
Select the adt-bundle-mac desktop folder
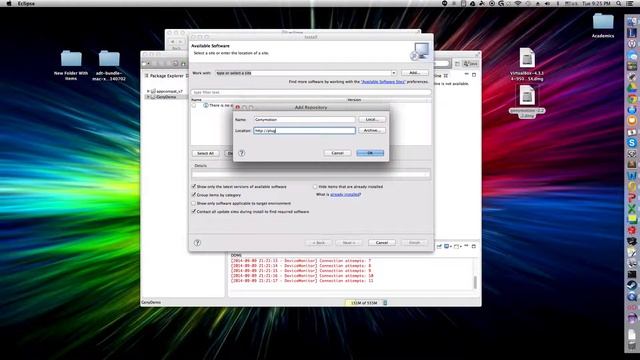pyautogui.click(x=109, y=65)
